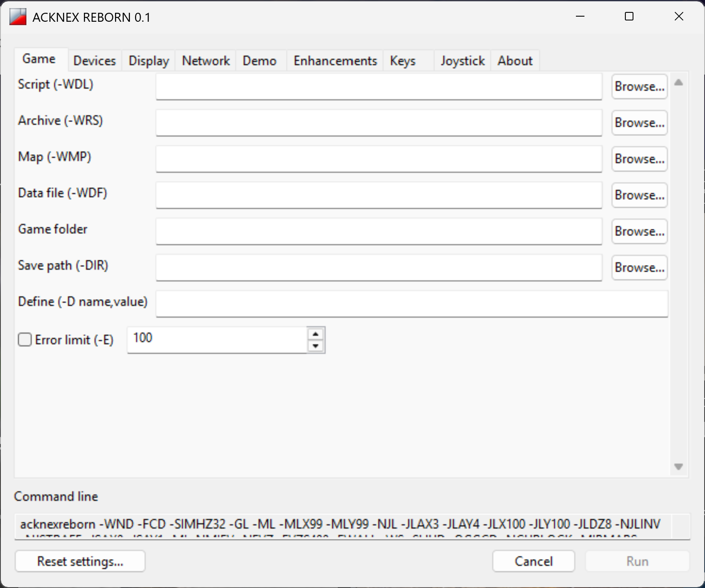
Task: Decrease Error limit with the down stepper arrow
Action: point(316,346)
